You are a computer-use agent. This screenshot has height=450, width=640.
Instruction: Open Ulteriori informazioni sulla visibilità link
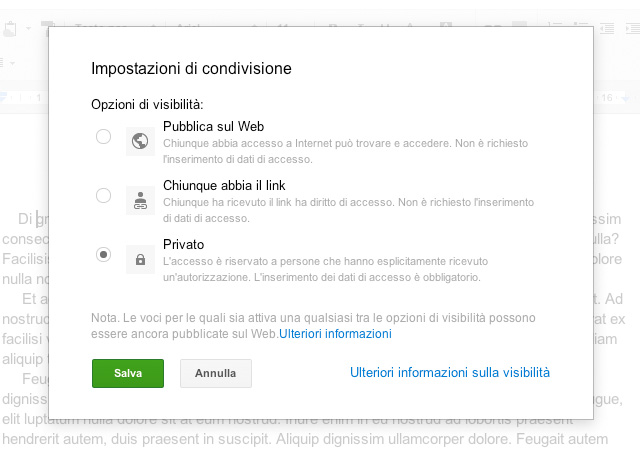pos(449,373)
